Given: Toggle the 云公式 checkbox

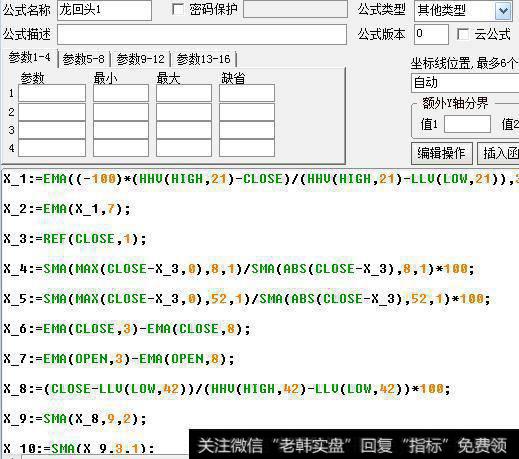Looking at the screenshot, I should coord(463,34).
